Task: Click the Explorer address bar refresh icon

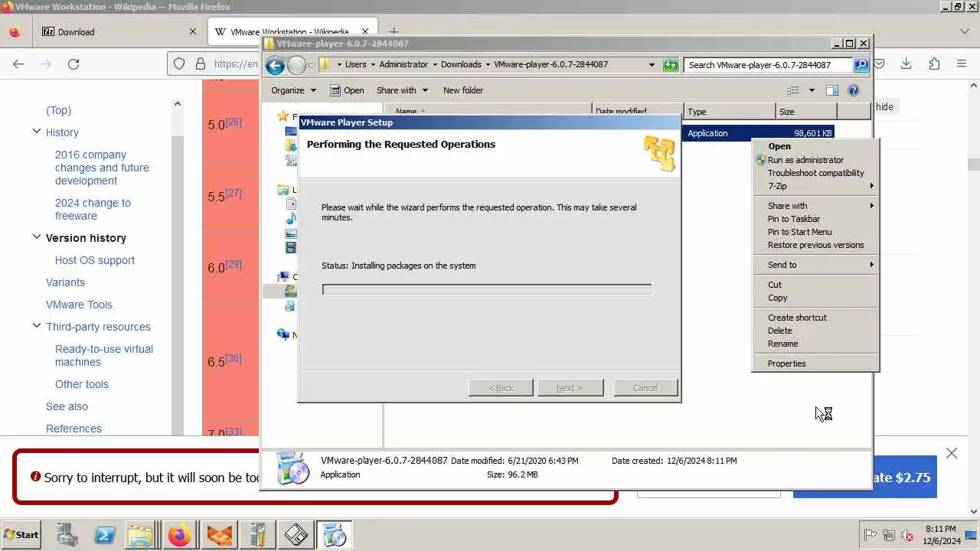Action: tap(671, 65)
